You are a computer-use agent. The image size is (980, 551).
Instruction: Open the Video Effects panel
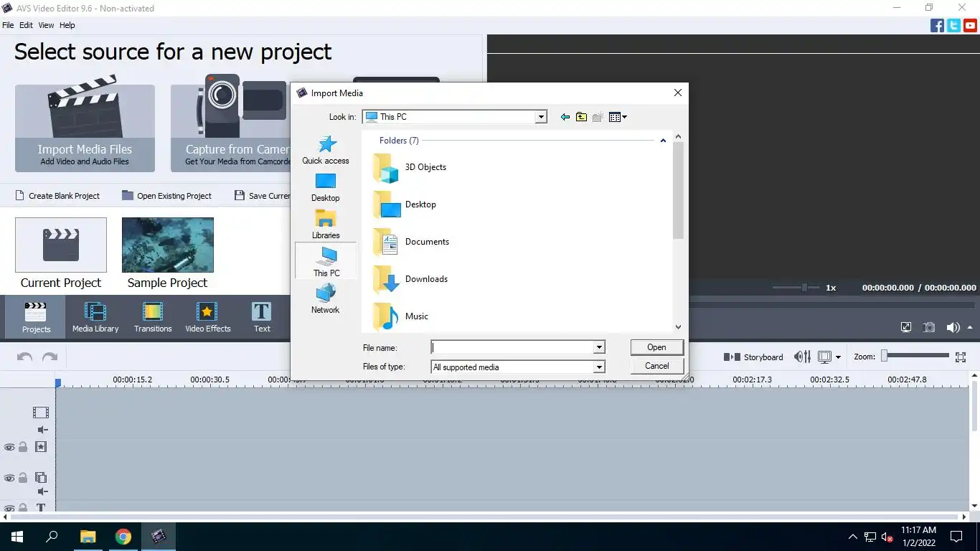coord(207,317)
